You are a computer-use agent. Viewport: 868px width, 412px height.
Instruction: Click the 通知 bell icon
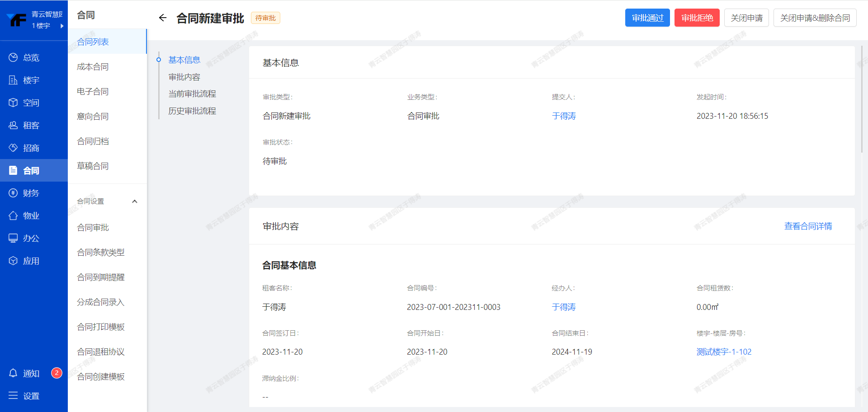click(x=13, y=373)
